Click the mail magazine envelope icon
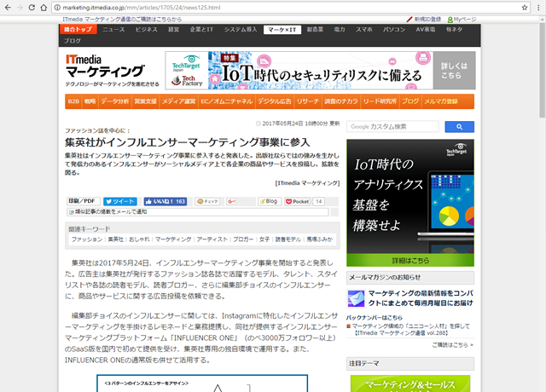 point(357,297)
